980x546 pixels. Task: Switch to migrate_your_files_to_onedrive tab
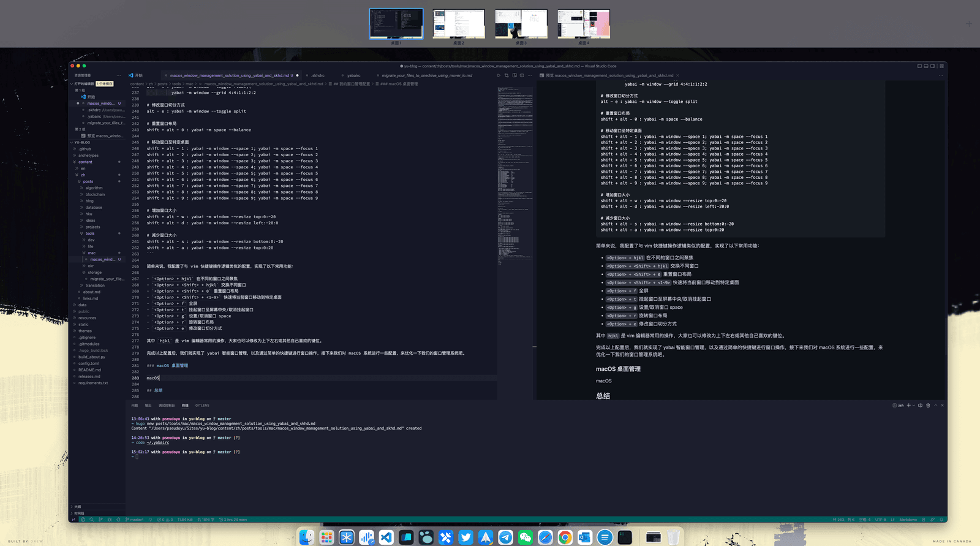[427, 75]
